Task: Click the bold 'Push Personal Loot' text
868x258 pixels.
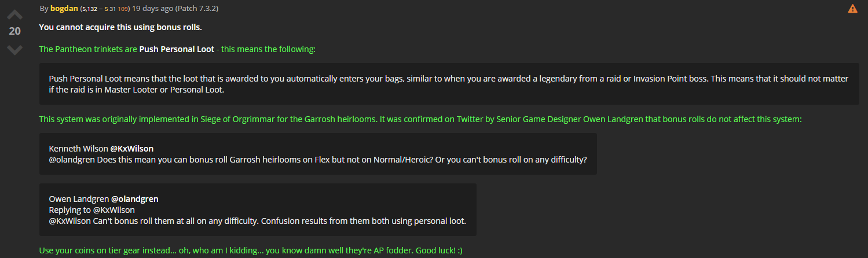Action: [x=177, y=49]
